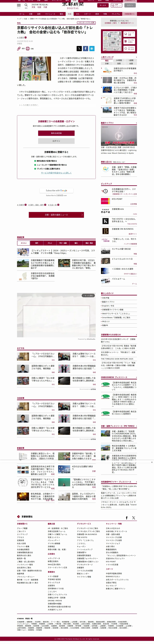The height and width of the screenshot is (644, 154).
Task: Print the article using printer icon
Action: click(x=28, y=49)
